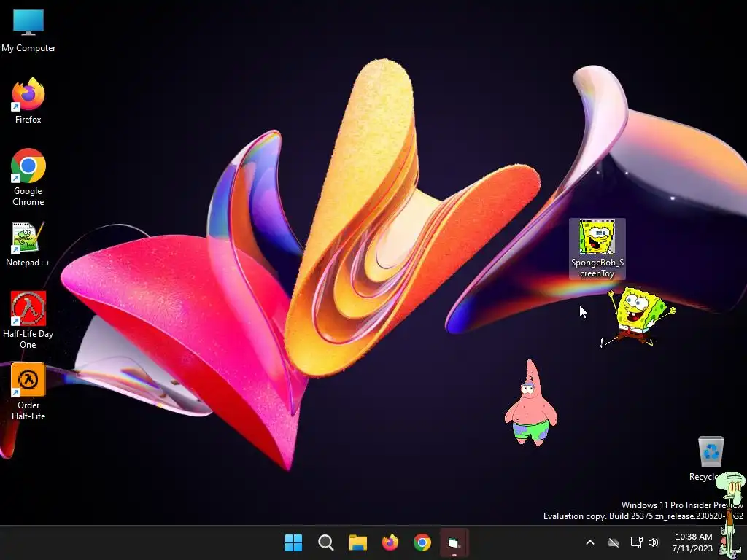747x560 pixels.
Task: Launch Google Chrome from the taskbar
Action: pyautogui.click(x=422, y=542)
